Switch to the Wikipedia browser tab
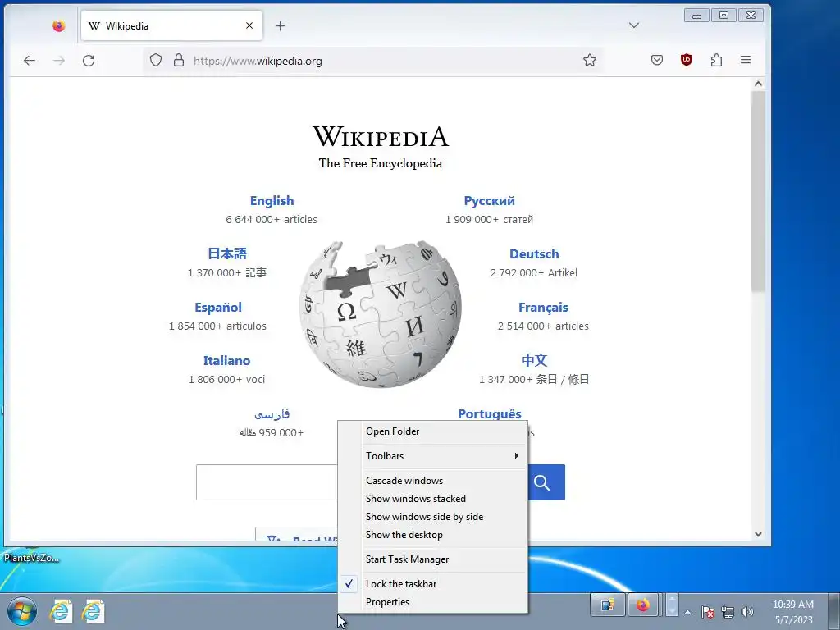The image size is (840, 630). click(x=171, y=25)
